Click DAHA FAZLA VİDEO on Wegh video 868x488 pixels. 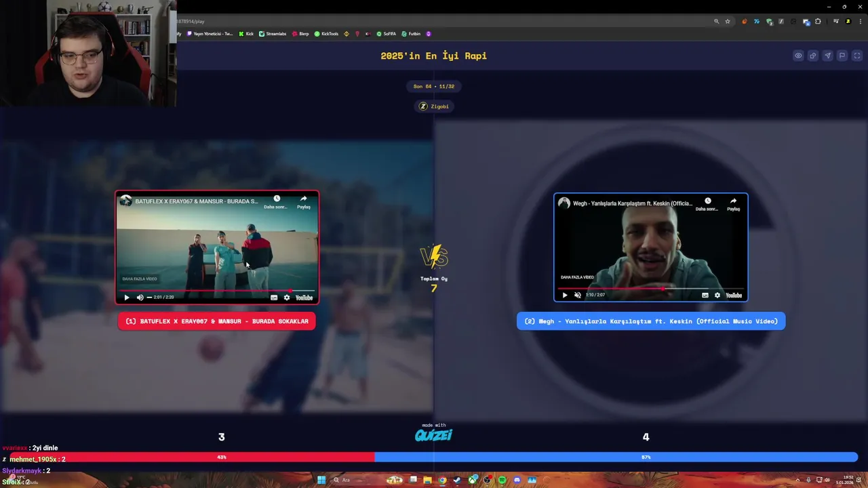[x=578, y=277]
